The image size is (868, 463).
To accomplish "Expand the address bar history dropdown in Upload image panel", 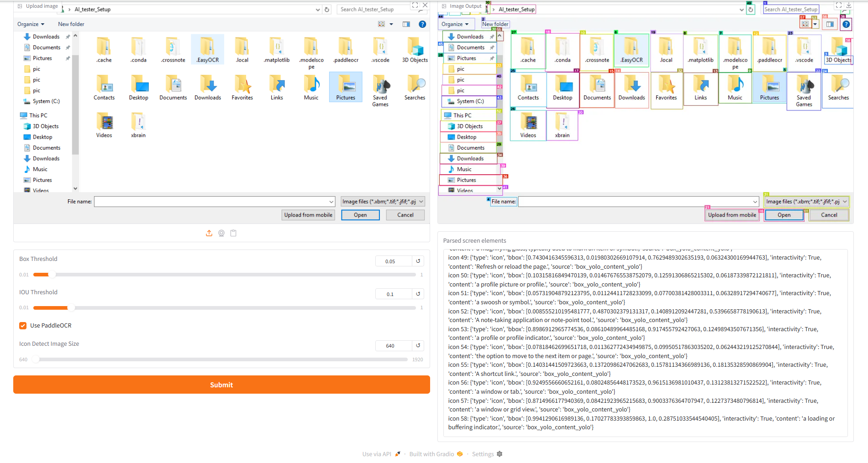I will (x=318, y=10).
